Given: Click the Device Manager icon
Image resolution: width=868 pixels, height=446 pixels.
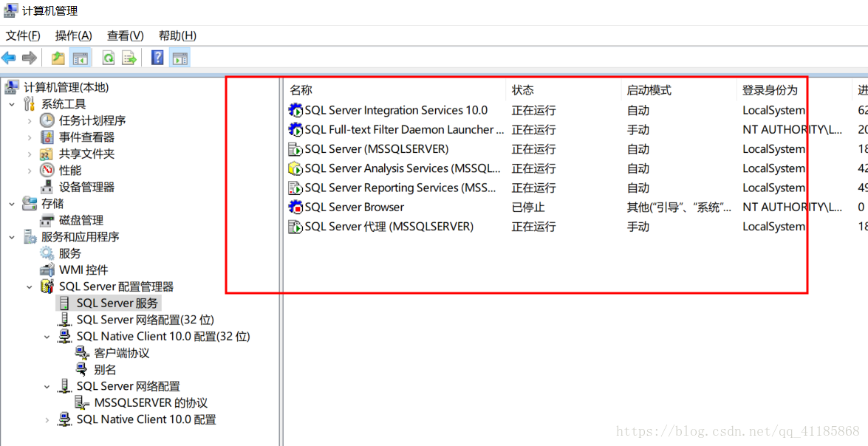Looking at the screenshot, I should pyautogui.click(x=47, y=187).
